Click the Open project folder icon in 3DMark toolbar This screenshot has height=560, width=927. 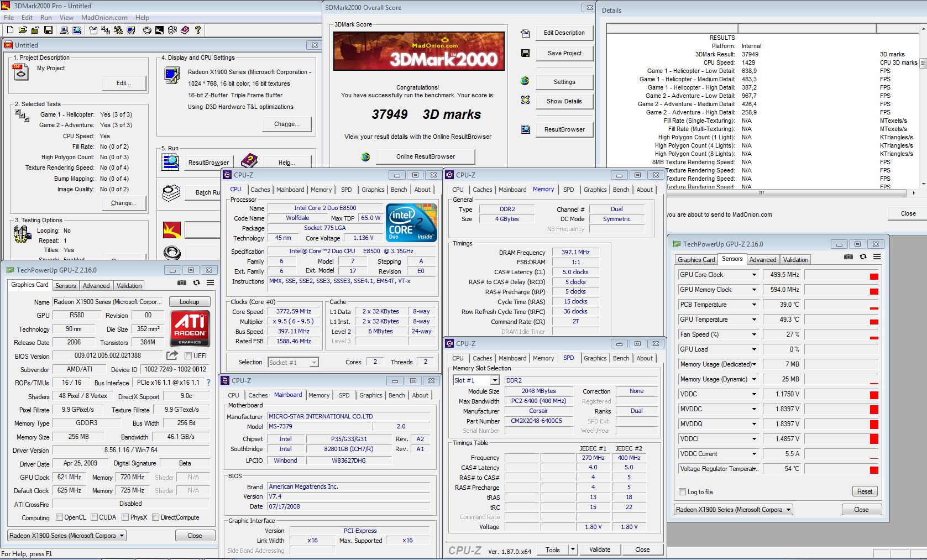[23, 30]
